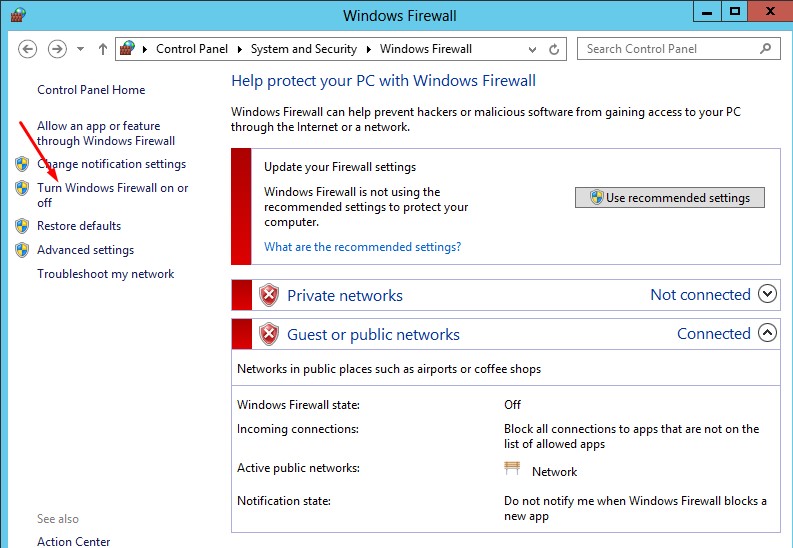The height and width of the screenshot is (548, 793).
Task: Collapse the Guest or public networks section
Action: click(767, 333)
